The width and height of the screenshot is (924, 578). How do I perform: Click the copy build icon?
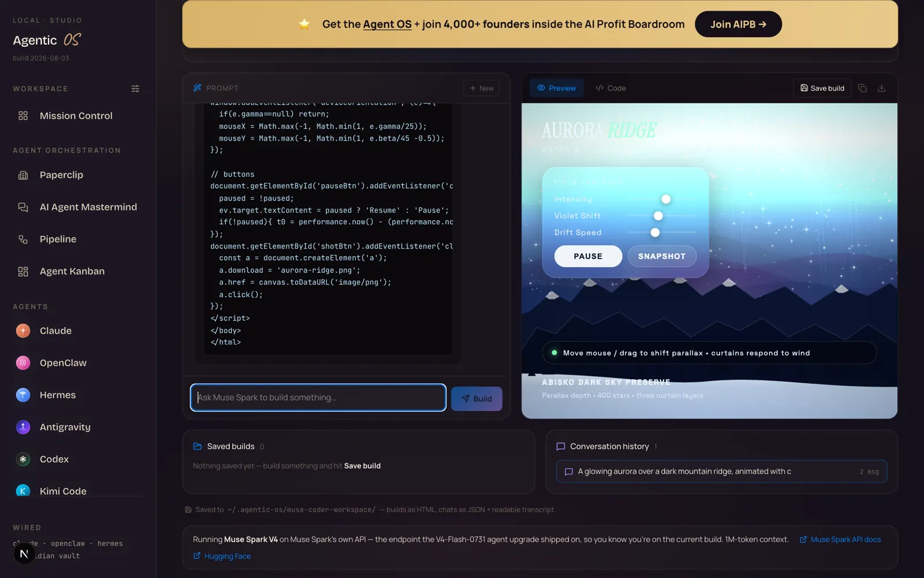[862, 88]
